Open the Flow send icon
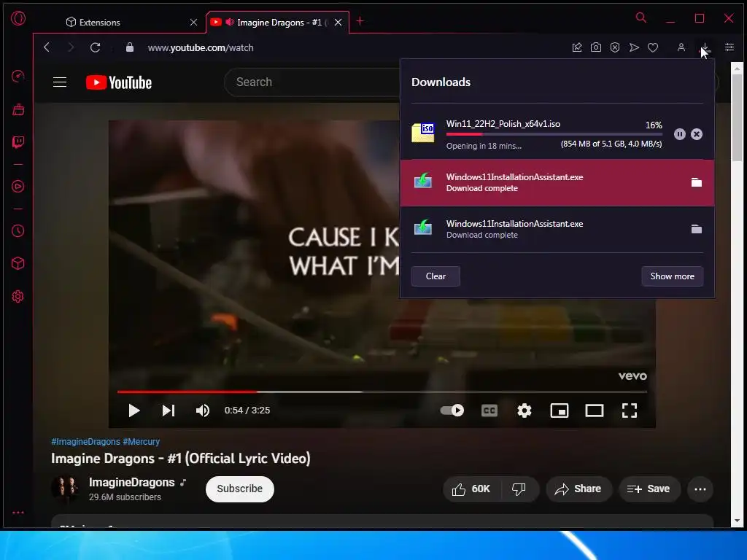Image resolution: width=747 pixels, height=560 pixels. pos(634,47)
